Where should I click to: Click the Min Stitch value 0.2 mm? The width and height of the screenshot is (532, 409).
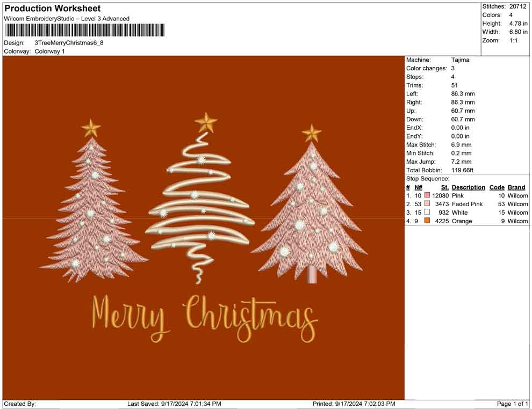(461, 153)
